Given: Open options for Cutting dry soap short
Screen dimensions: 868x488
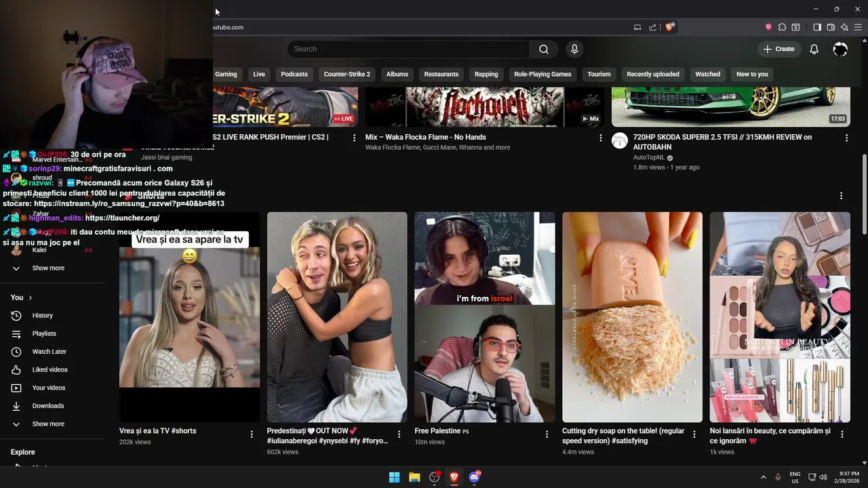Looking at the screenshot, I should click(x=694, y=434).
